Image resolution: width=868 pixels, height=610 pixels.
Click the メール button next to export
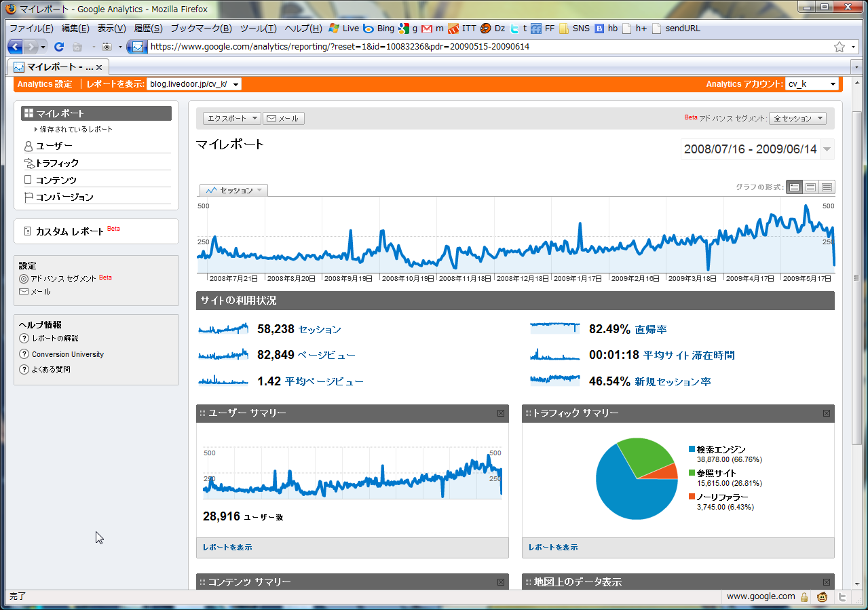[284, 118]
